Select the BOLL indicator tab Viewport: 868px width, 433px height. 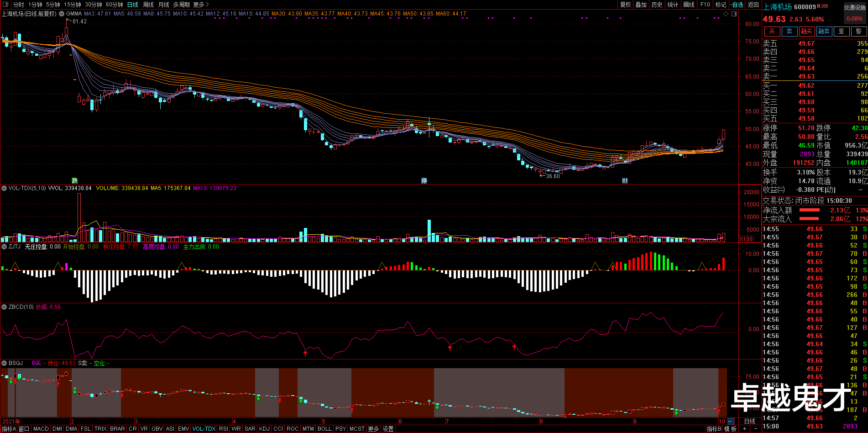(324, 429)
